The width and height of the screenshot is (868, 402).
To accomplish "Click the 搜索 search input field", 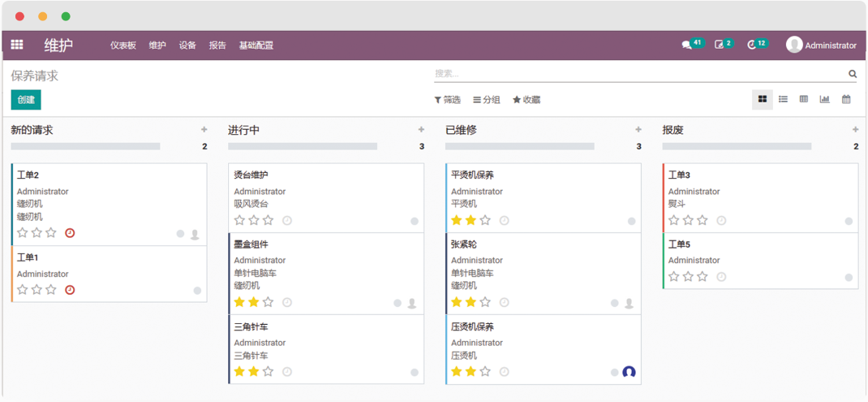I will pos(637,74).
